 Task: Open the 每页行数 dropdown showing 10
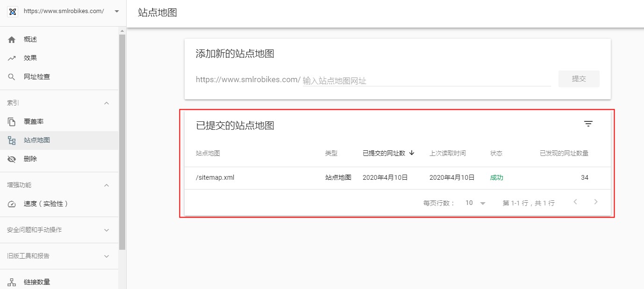click(x=476, y=203)
